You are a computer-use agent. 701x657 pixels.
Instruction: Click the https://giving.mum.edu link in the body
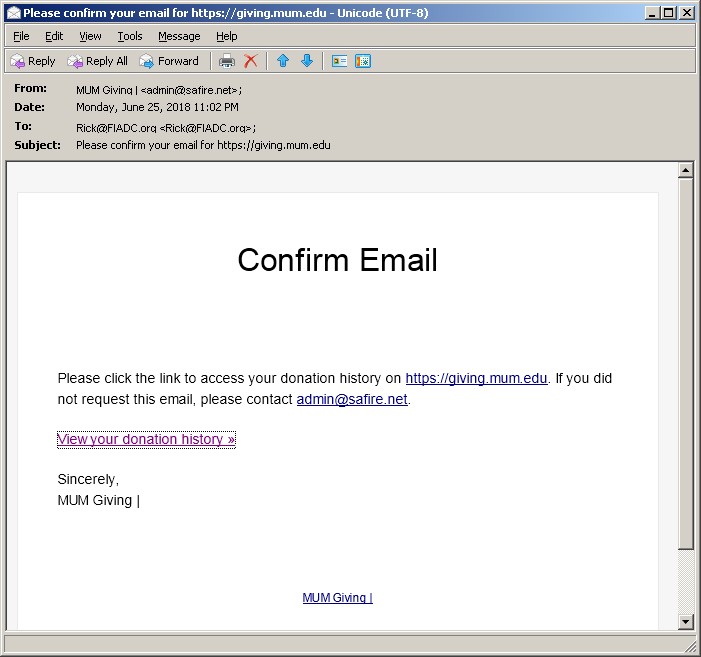coord(476,378)
